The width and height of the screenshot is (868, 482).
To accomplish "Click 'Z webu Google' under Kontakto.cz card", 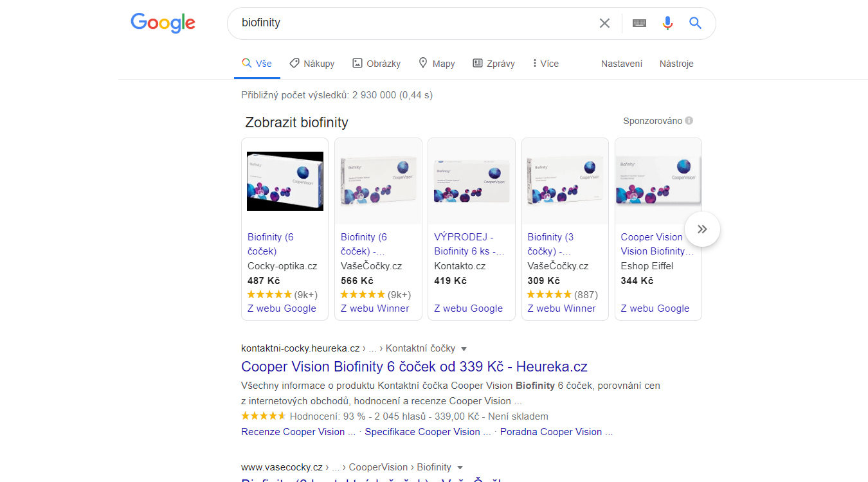I will (469, 308).
